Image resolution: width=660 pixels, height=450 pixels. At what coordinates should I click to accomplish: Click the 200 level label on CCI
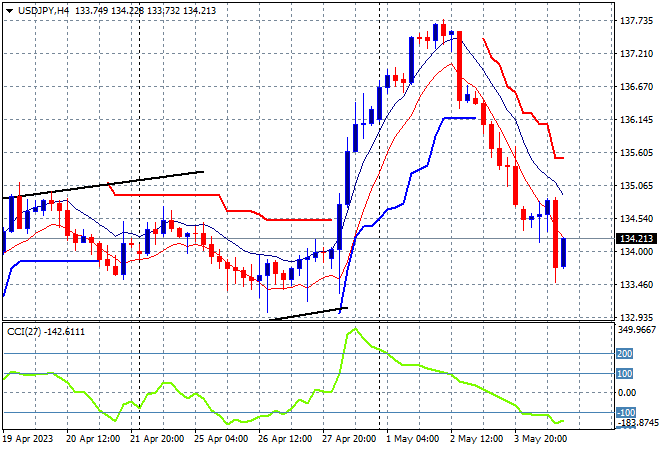point(624,354)
